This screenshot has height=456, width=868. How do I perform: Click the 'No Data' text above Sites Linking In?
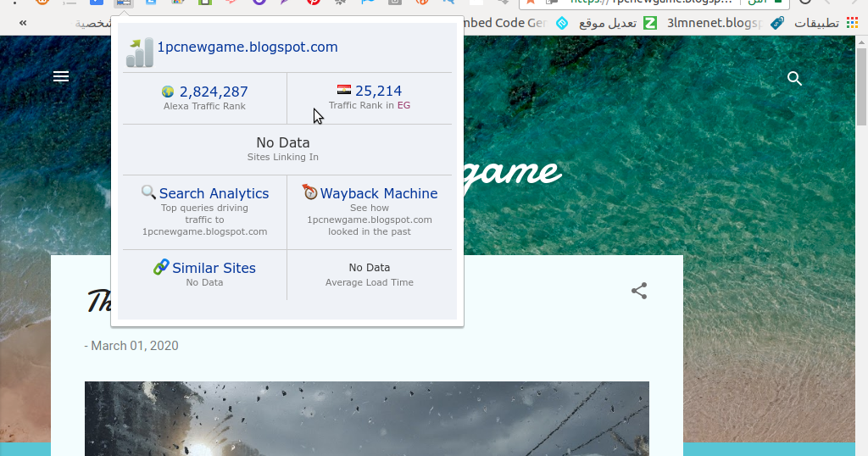click(x=283, y=142)
